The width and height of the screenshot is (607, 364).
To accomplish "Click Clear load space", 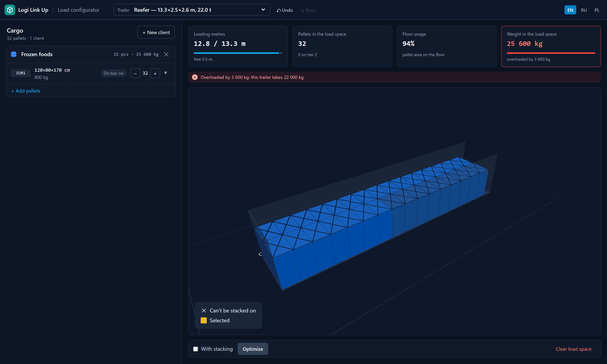I will coord(573,349).
